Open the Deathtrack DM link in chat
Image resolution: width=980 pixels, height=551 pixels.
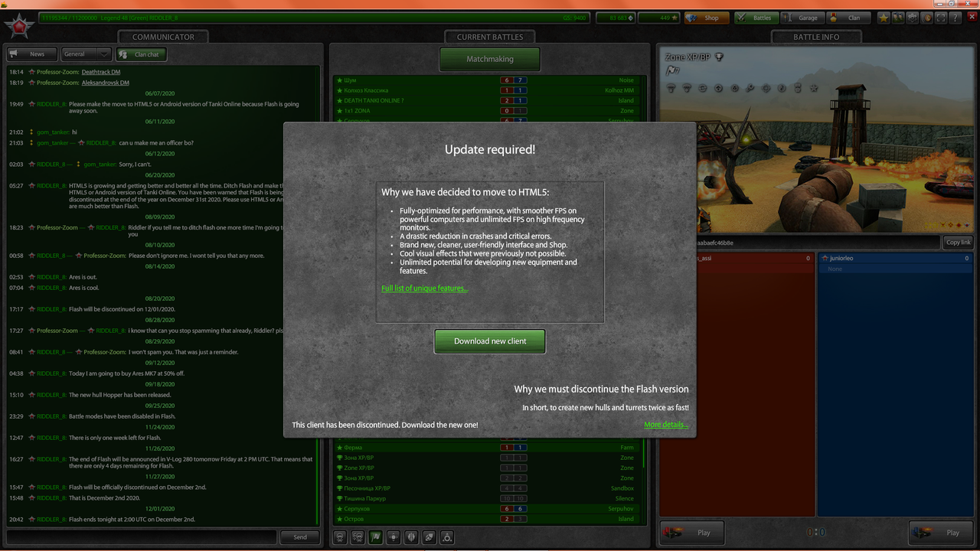[101, 72]
